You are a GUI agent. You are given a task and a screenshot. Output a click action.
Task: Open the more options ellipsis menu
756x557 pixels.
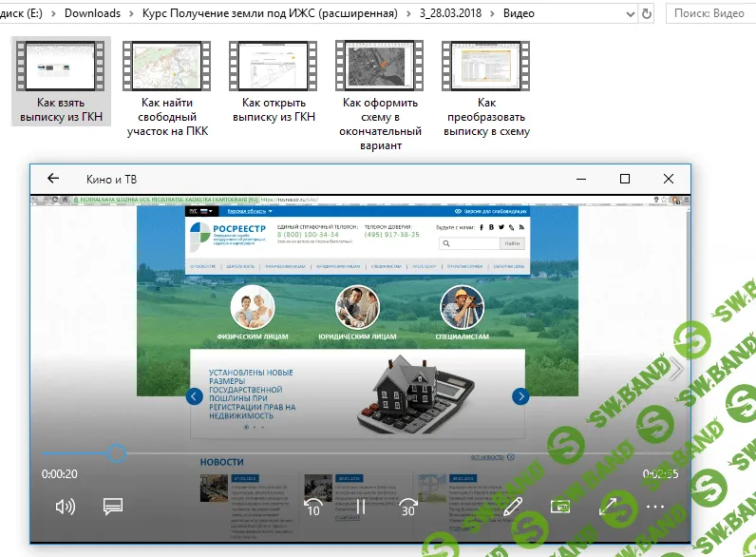tap(655, 507)
